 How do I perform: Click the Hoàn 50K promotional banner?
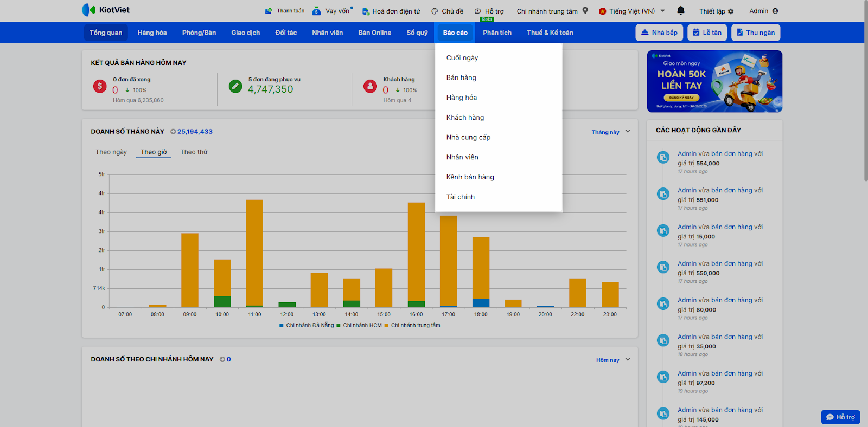tap(714, 81)
